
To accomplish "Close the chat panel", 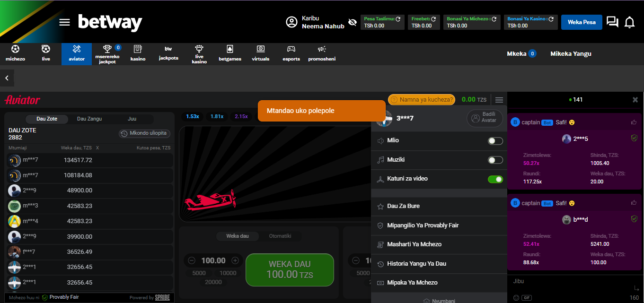I will 635,100.
